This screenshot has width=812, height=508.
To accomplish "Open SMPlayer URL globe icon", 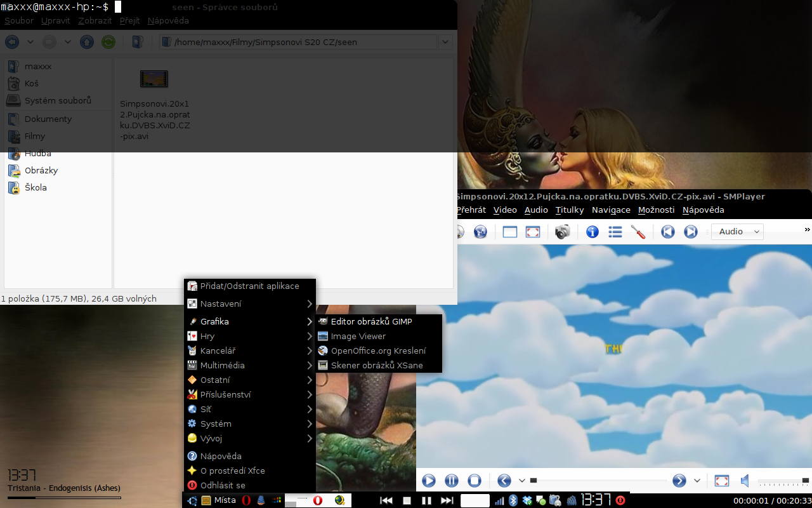I will pos(480,232).
